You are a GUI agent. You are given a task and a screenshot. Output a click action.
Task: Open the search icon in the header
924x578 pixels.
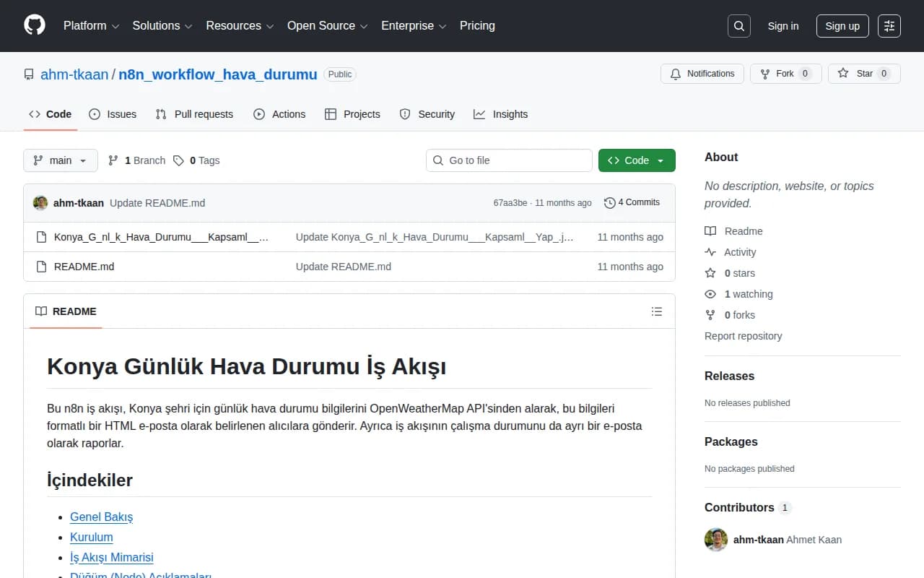click(x=738, y=25)
